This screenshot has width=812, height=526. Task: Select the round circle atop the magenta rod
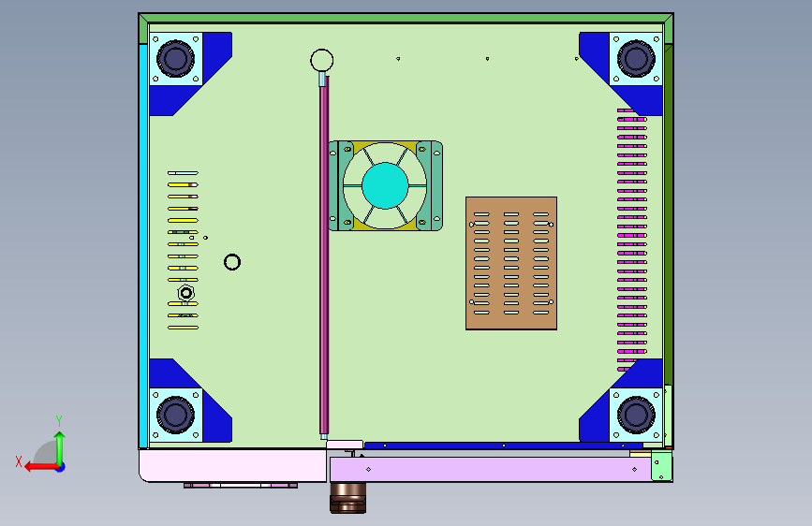321,60
